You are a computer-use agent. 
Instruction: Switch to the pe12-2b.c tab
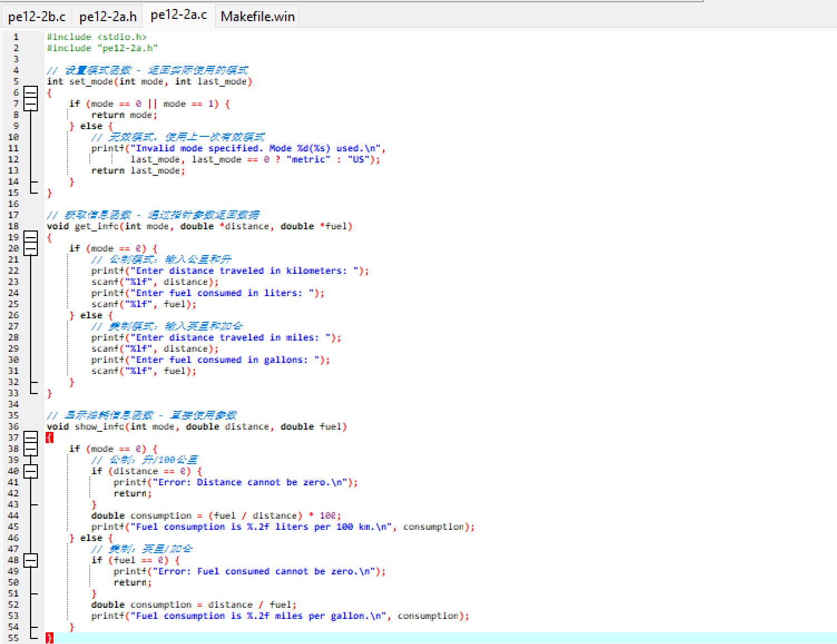[37, 16]
